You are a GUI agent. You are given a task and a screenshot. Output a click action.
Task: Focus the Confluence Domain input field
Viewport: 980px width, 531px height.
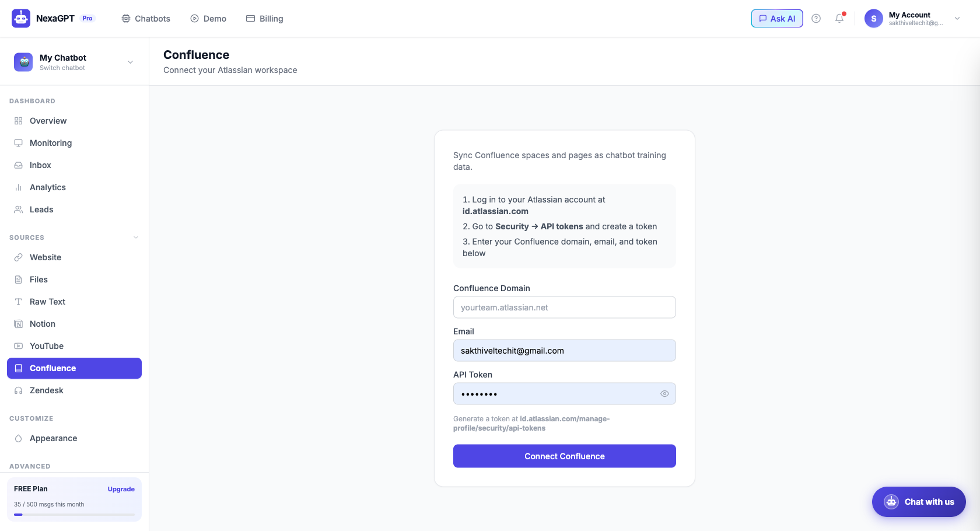pos(564,308)
